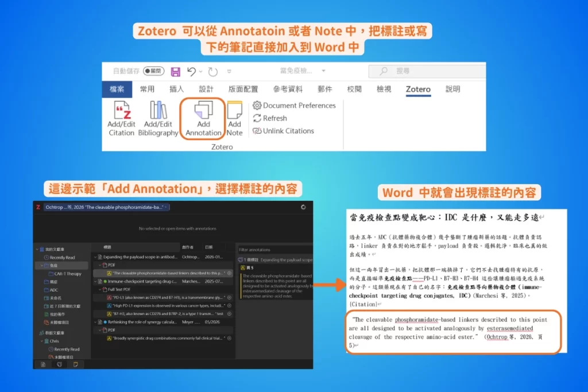Switch to the 說明 ribbon tab

pos(452,89)
